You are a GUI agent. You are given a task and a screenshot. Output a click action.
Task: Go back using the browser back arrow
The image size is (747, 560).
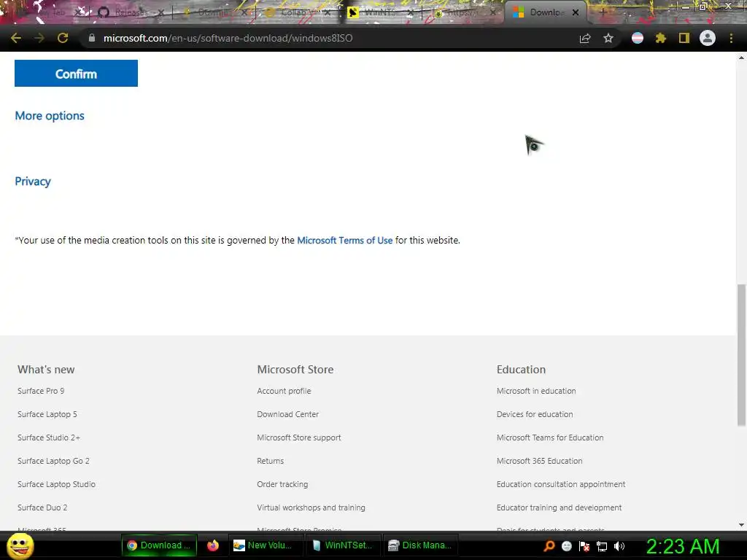pyautogui.click(x=16, y=38)
